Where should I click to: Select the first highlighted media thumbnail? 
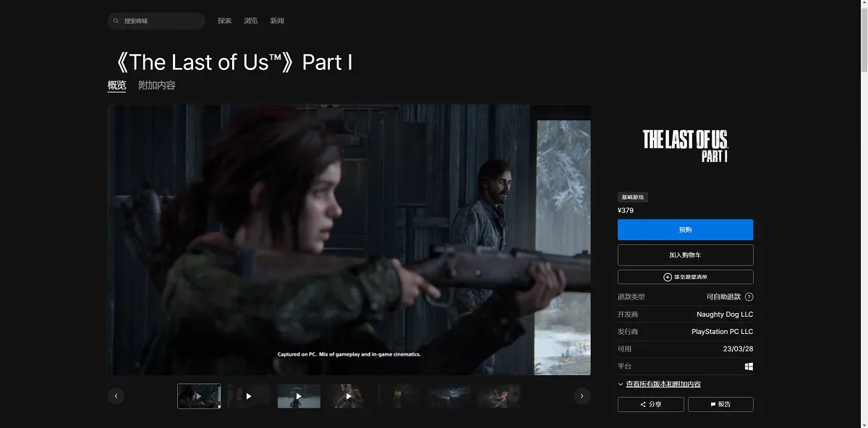click(x=199, y=396)
